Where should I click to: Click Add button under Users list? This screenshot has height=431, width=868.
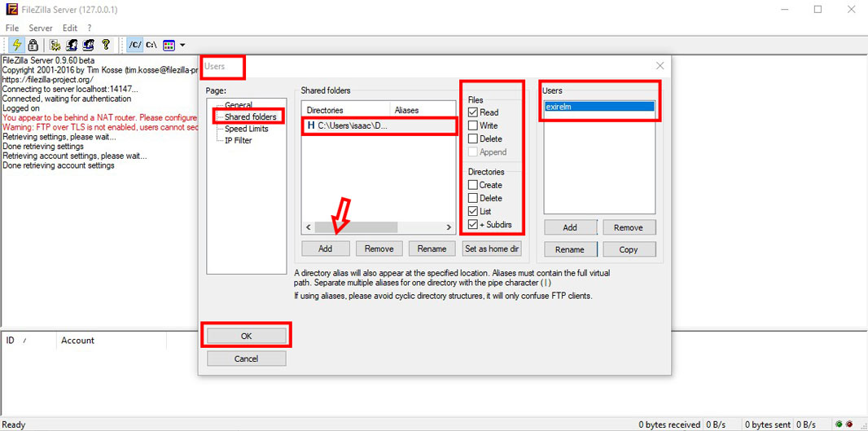(570, 227)
